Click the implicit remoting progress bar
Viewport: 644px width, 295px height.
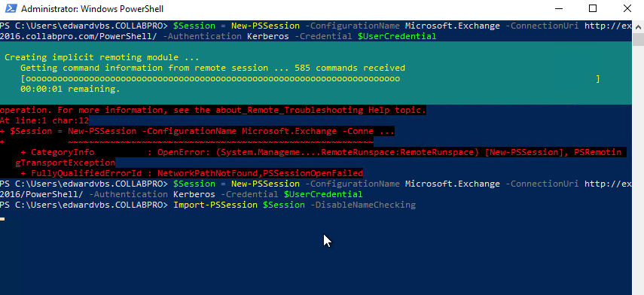tap(310, 78)
